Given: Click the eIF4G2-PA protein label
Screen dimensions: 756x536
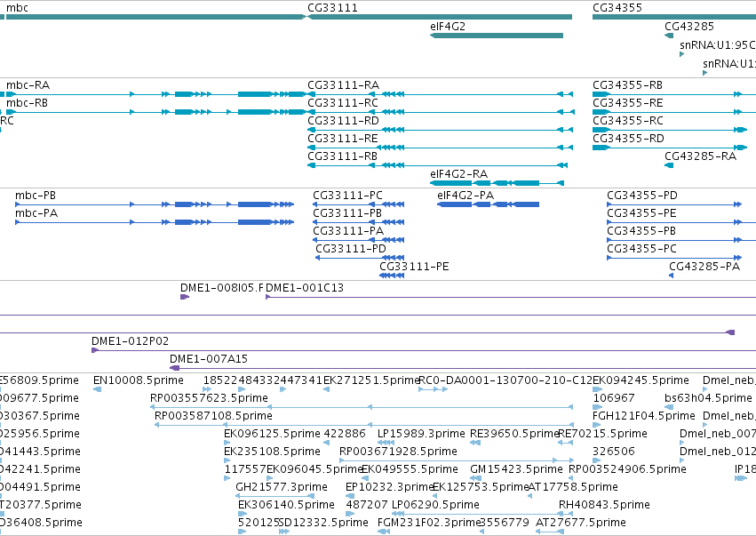Looking at the screenshot, I should coord(466,196).
